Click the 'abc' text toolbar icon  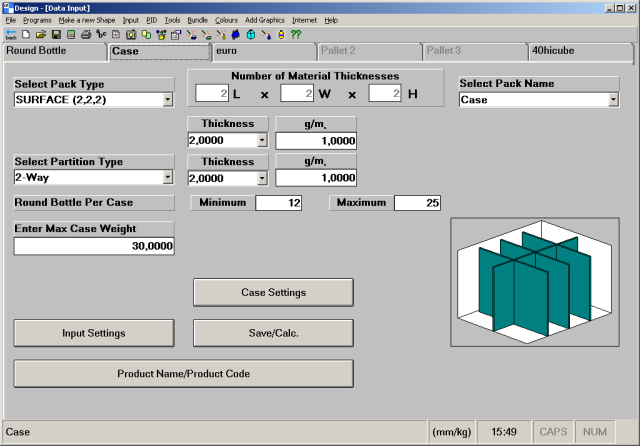[x=101, y=34]
